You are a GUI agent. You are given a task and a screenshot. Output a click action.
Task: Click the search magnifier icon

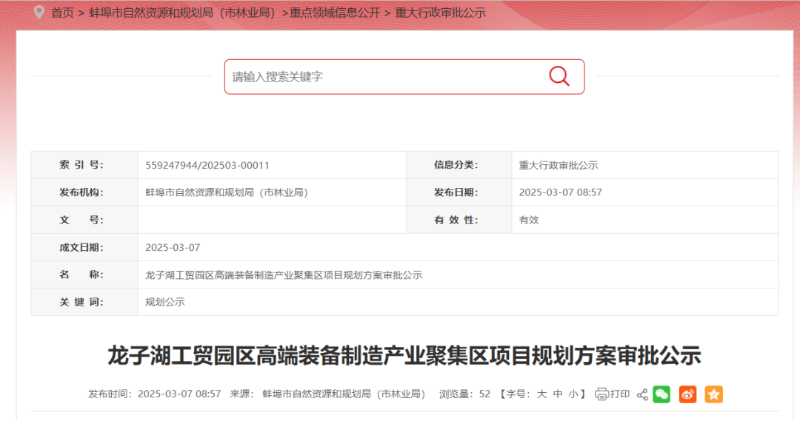[x=558, y=76]
